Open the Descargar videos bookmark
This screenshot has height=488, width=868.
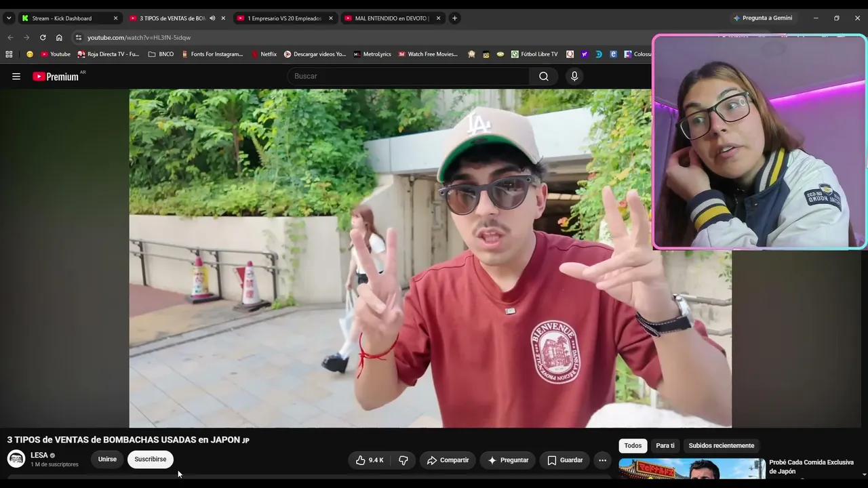pos(315,54)
